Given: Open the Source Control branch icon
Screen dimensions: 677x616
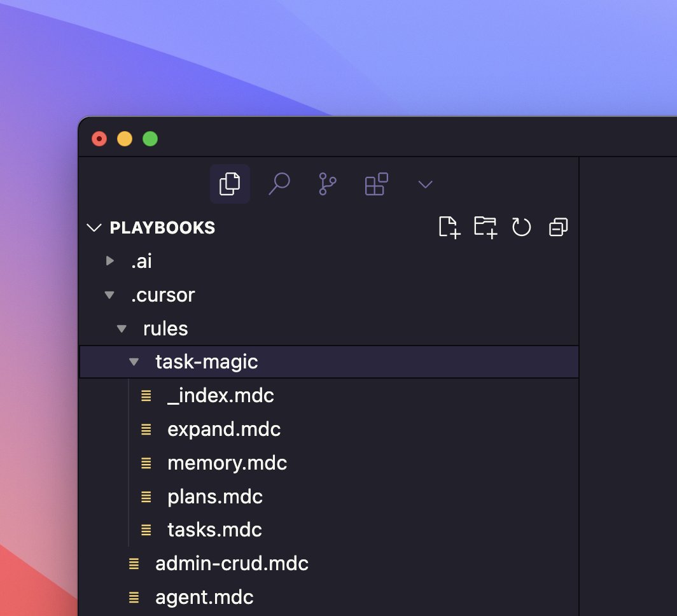Looking at the screenshot, I should tap(328, 184).
